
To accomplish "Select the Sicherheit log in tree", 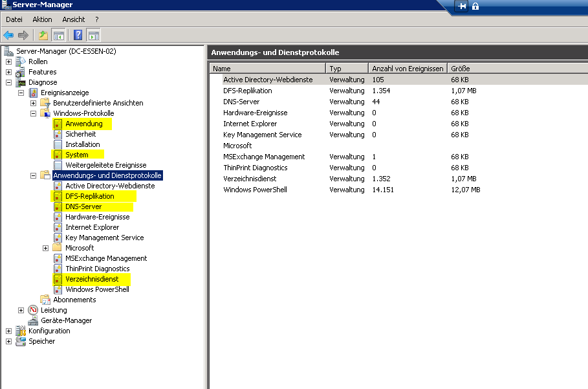I will pos(80,134).
